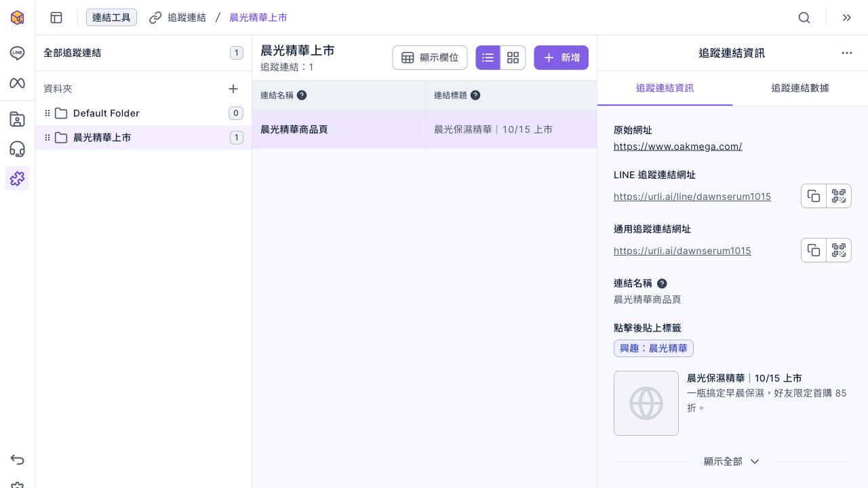This screenshot has width=868, height=488.
Task: Click the 晨光精華商品頁 table row
Action: (x=425, y=129)
